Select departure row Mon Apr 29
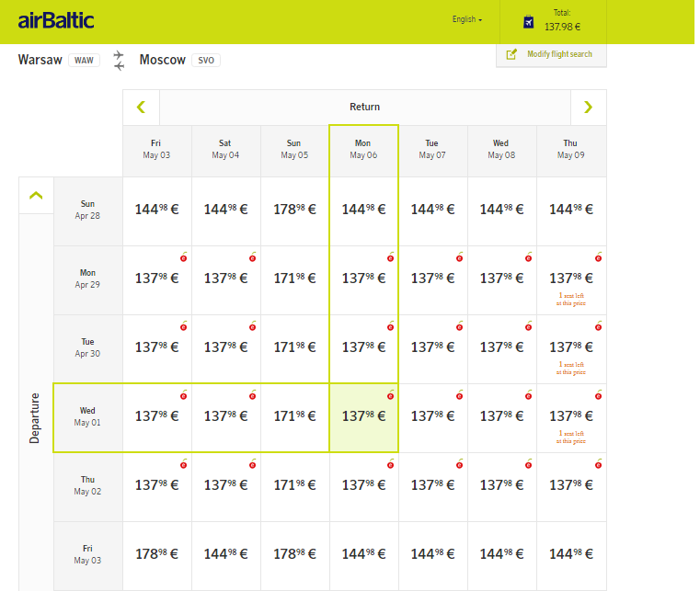Viewport: 700px width, 591px height. (88, 280)
